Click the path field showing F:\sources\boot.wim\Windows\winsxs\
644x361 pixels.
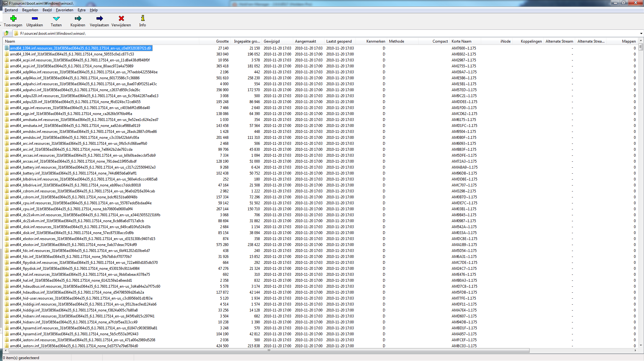(x=326, y=34)
